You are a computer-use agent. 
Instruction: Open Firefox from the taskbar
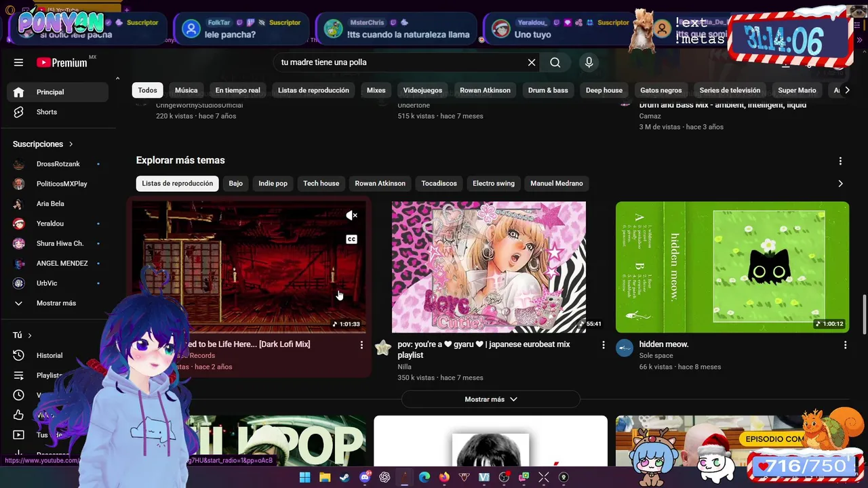coord(444,477)
